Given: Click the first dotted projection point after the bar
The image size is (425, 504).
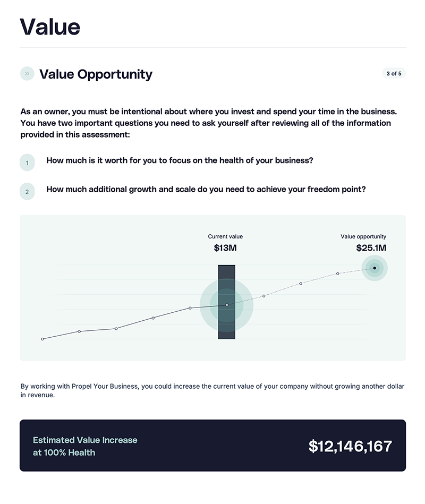Looking at the screenshot, I should coord(263,296).
